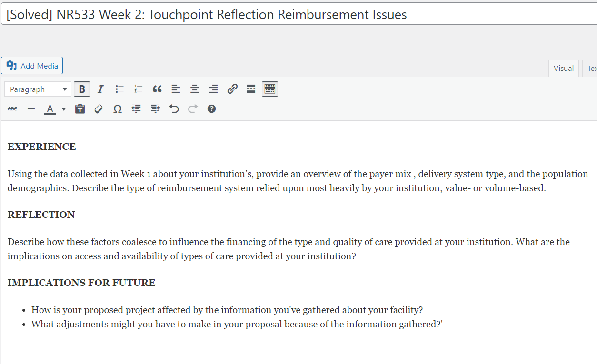The image size is (597, 364).
Task: Apply text color using A button
Action: tap(50, 109)
